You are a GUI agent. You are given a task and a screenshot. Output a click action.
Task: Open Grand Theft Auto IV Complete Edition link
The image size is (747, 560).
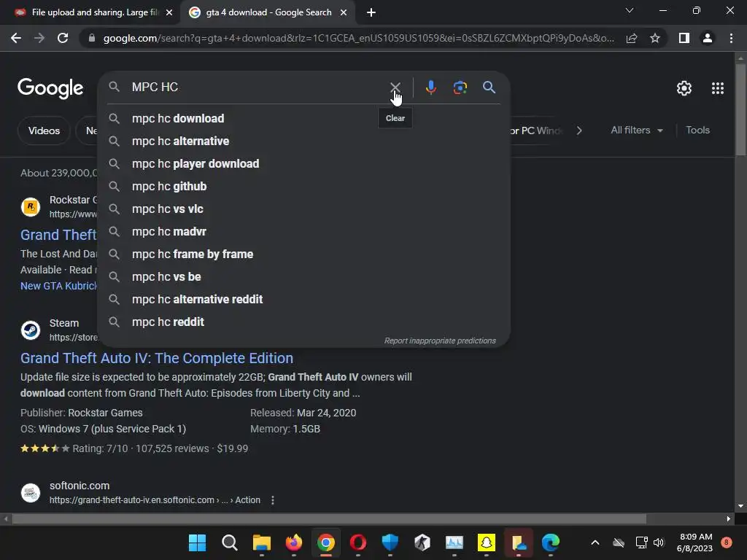pos(157,358)
